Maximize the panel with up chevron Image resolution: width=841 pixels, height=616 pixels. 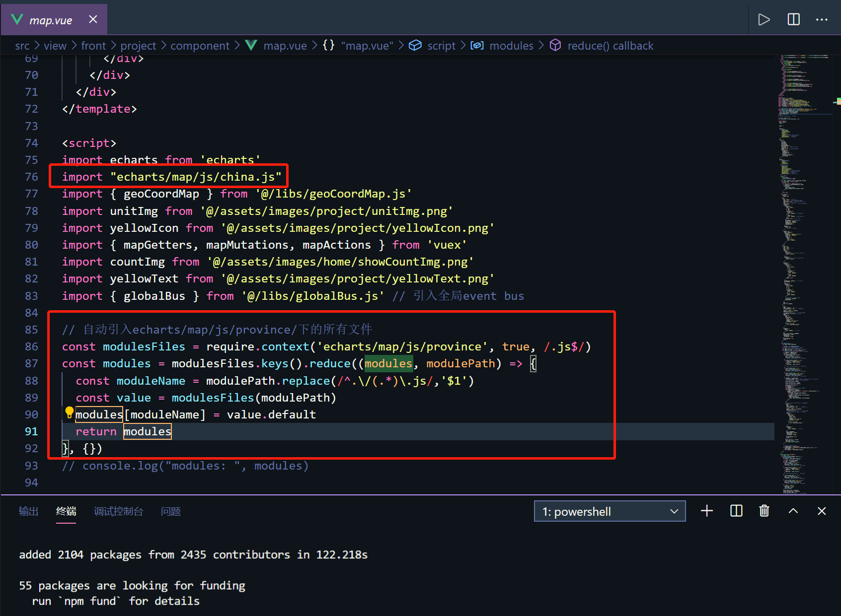[x=793, y=511]
